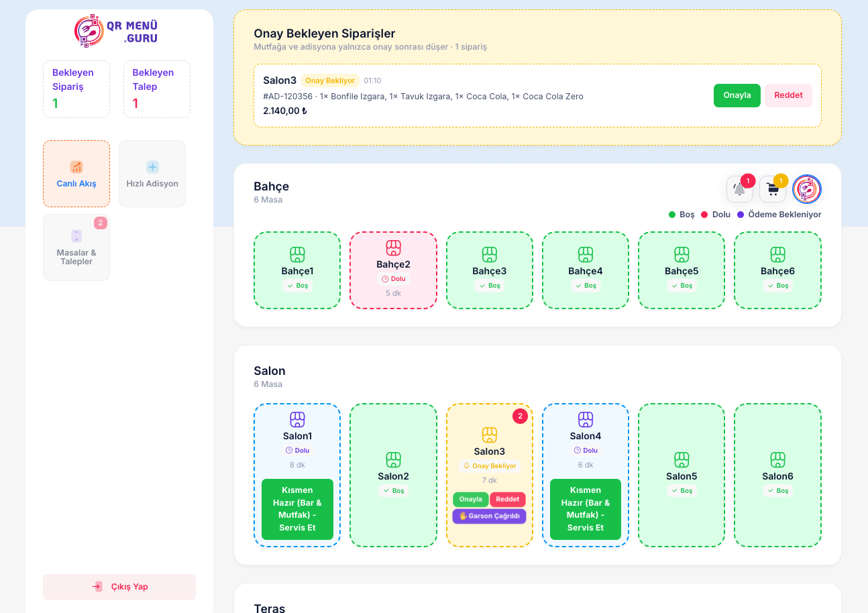Open Masalar & Talepler panel
Viewport: 868px width, 613px height.
(x=76, y=247)
